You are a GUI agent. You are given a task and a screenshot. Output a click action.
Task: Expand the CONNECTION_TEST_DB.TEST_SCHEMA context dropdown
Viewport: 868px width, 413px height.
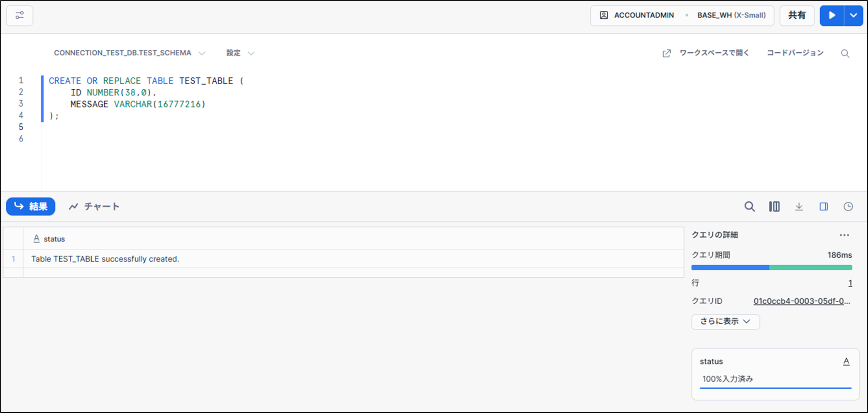[130, 53]
